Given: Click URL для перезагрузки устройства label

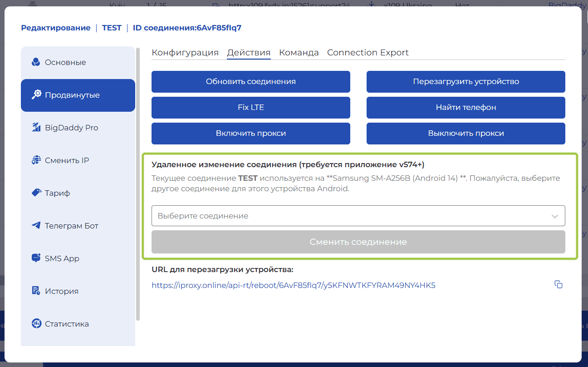Looking at the screenshot, I should [x=223, y=269].
